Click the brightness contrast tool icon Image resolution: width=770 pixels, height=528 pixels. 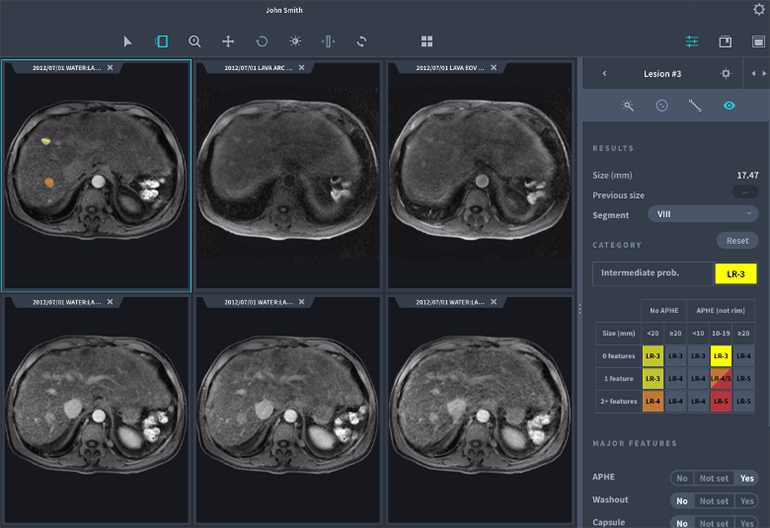(x=294, y=41)
